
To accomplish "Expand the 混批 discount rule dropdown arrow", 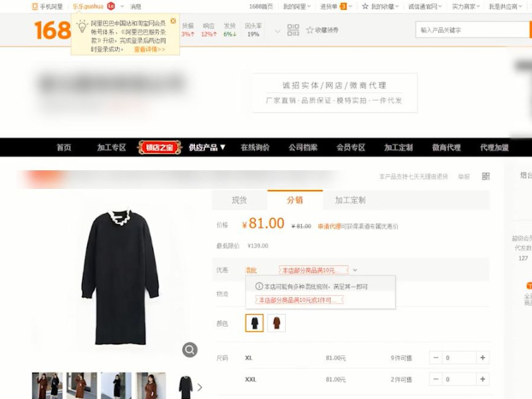I will 354,270.
